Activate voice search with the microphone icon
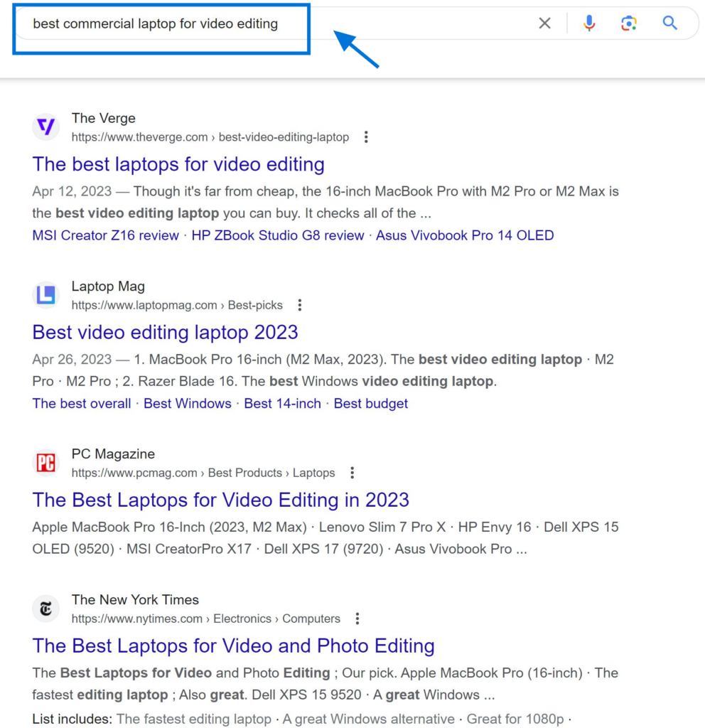 tap(589, 23)
